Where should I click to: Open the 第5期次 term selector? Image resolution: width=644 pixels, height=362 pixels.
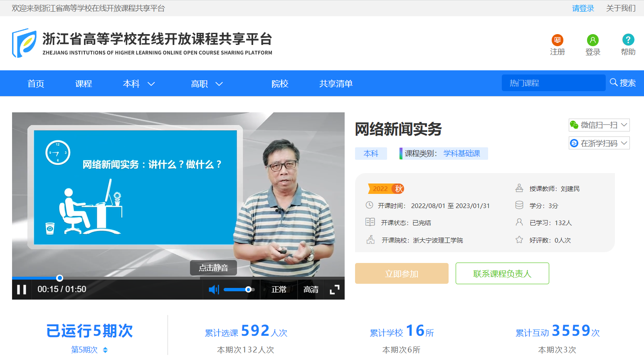click(x=89, y=350)
